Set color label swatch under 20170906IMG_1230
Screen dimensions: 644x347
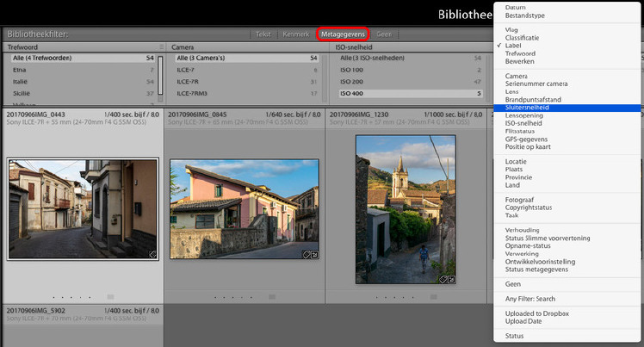[433, 297]
